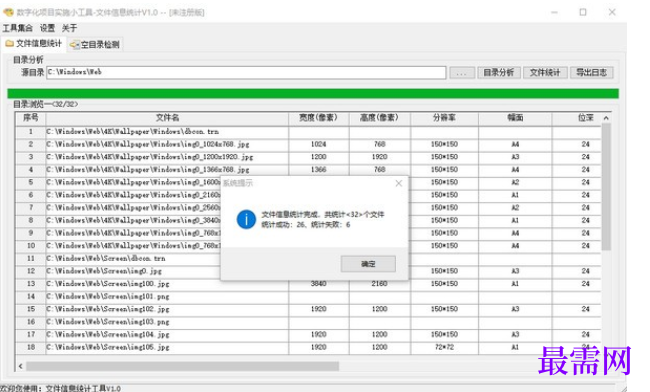Viewport: 650px width, 392px height.
Task: Click sequence number 10 cell
Action: pos(31,246)
